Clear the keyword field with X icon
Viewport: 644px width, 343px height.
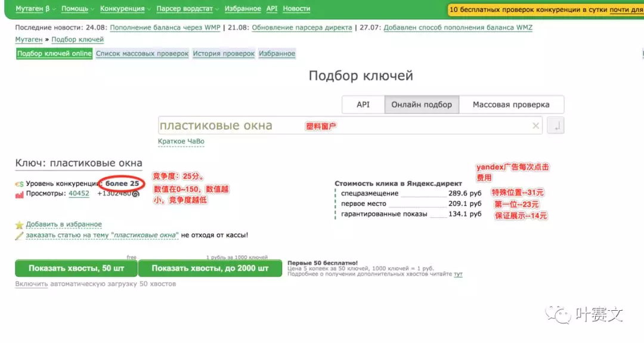(x=535, y=126)
